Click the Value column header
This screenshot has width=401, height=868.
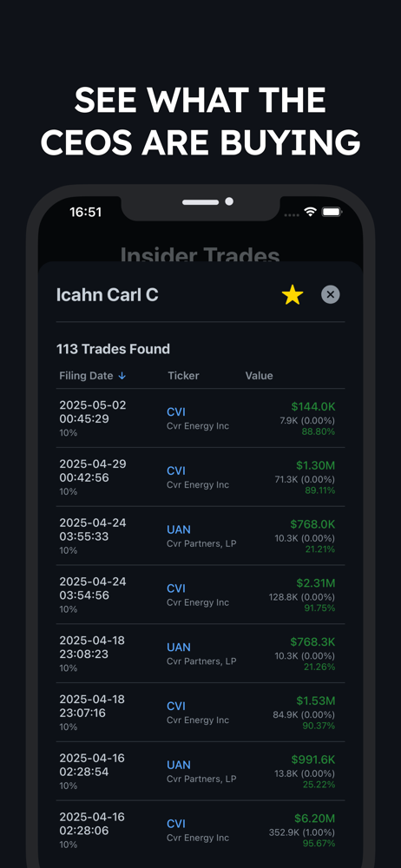coord(260,376)
